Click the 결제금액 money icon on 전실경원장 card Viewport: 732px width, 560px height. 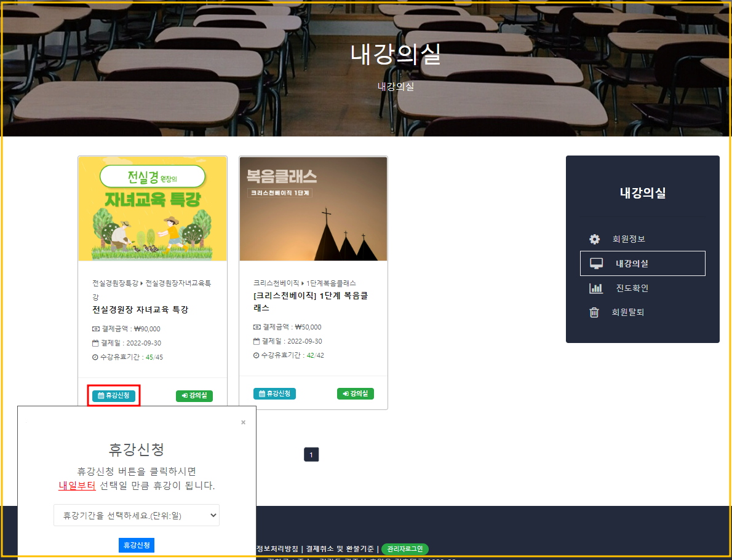[x=96, y=329]
